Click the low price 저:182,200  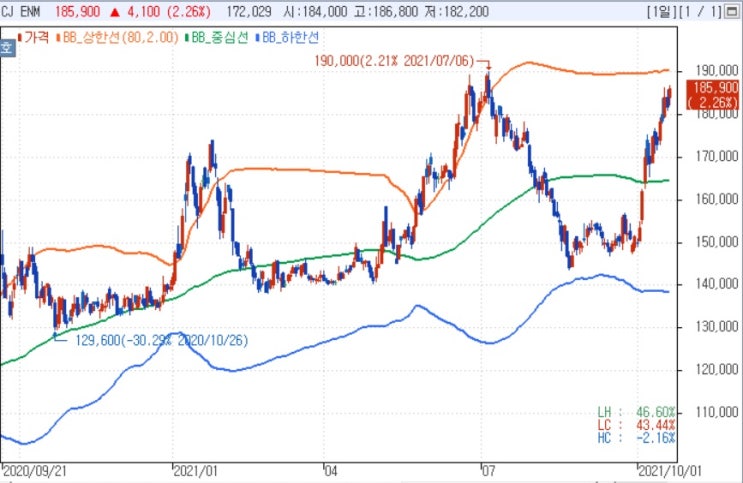pos(456,12)
